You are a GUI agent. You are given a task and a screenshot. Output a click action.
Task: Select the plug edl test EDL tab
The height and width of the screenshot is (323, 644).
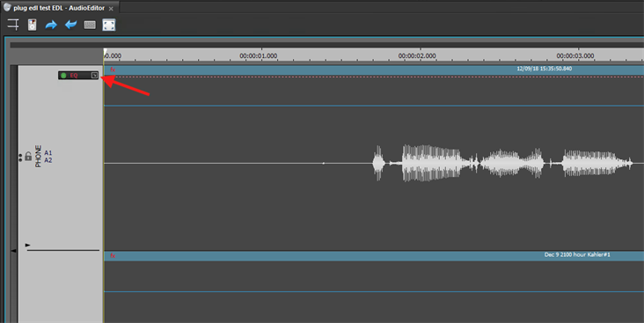(59, 8)
